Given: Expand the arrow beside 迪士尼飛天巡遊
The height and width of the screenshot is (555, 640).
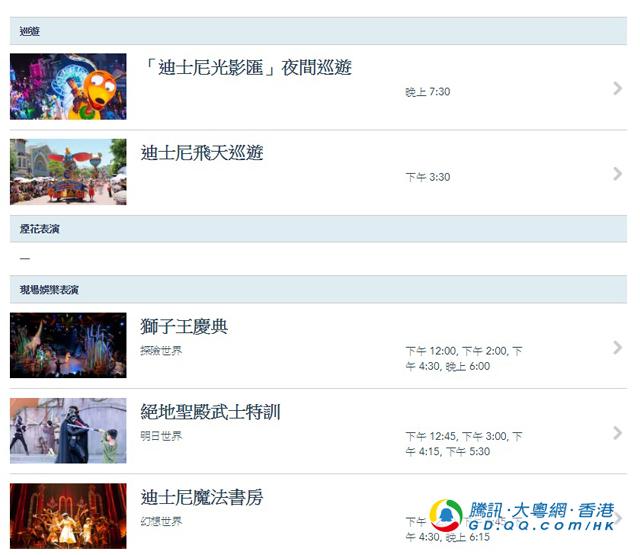Looking at the screenshot, I should click(618, 173).
